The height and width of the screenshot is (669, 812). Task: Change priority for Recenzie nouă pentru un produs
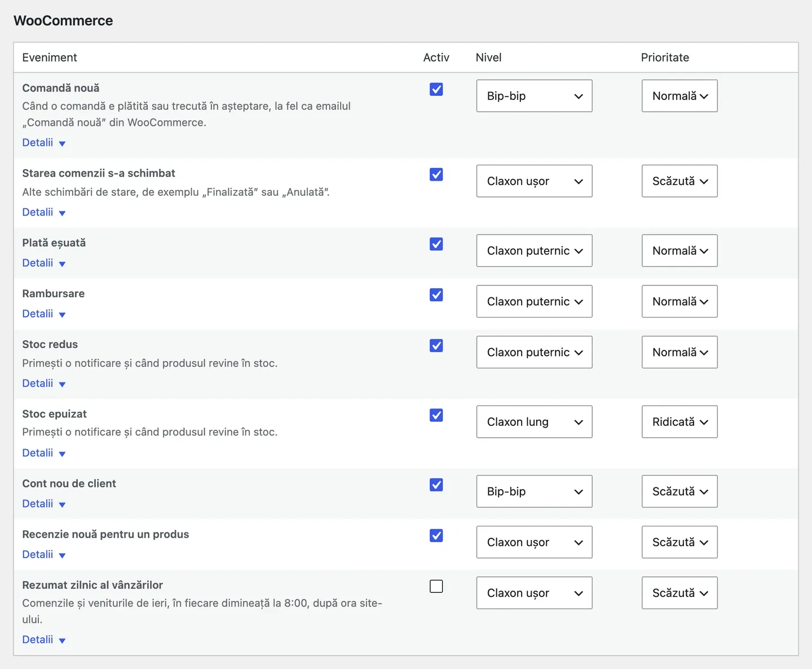click(679, 542)
